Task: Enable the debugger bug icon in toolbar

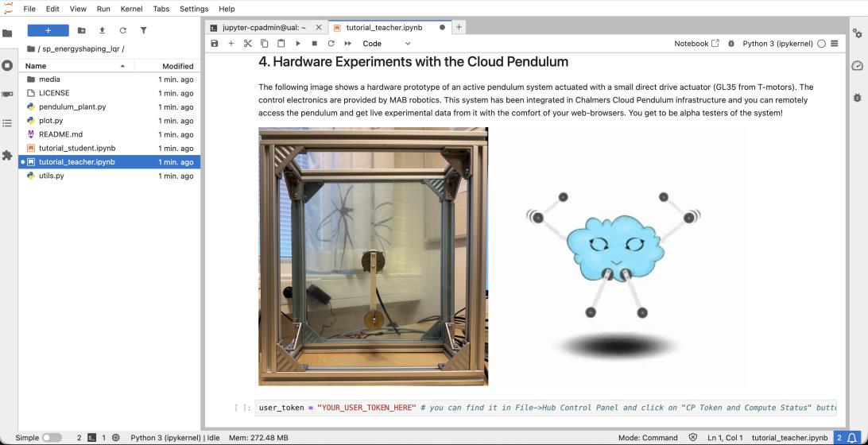Action: pos(731,43)
